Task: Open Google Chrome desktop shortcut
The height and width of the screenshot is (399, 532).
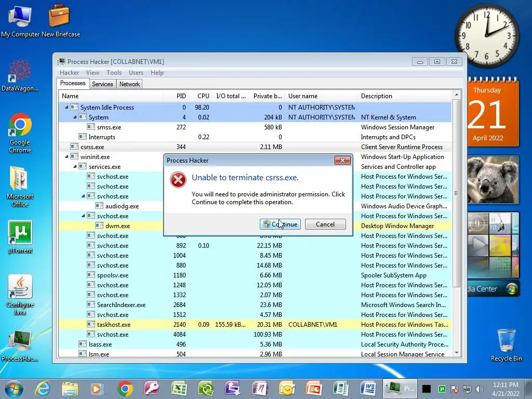Action: (x=20, y=133)
